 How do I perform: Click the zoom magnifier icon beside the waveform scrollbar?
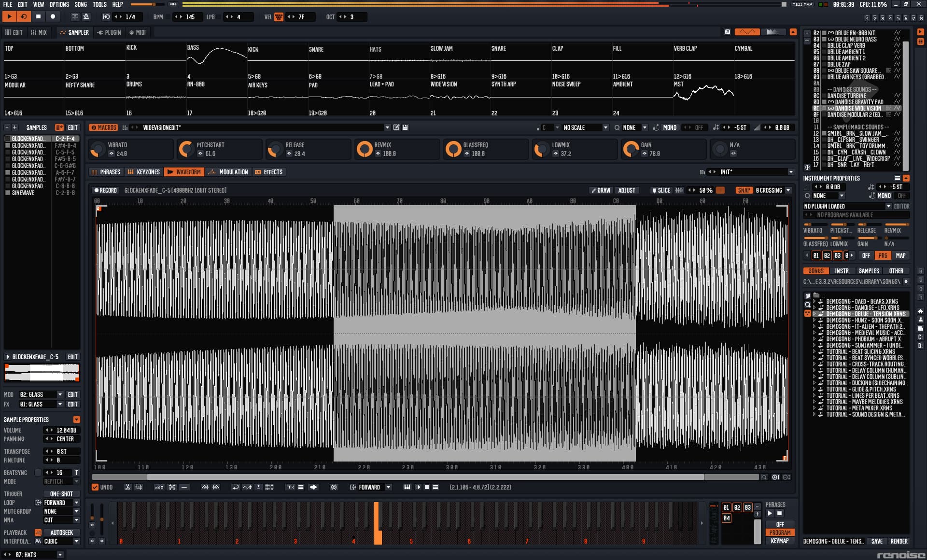(764, 477)
